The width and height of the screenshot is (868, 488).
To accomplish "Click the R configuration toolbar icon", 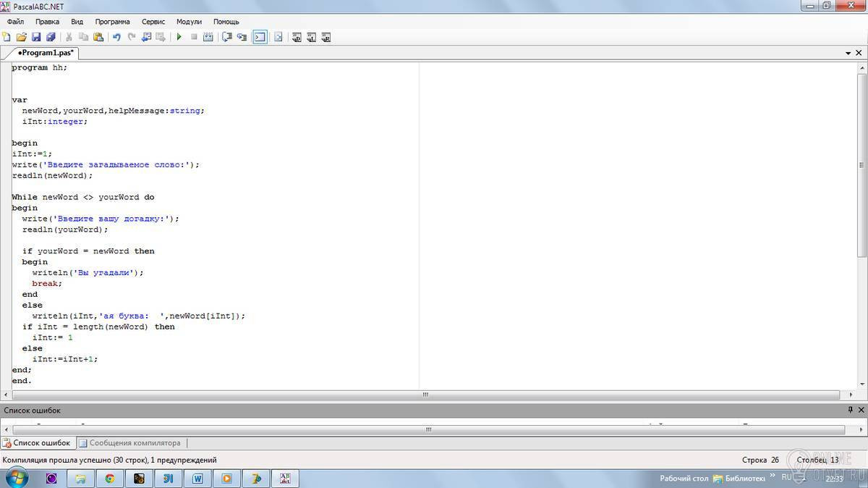I will click(326, 37).
